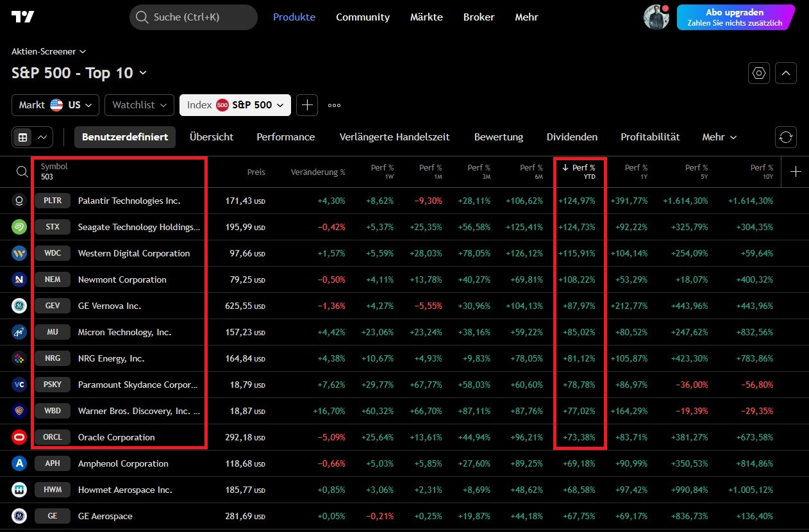Image resolution: width=809 pixels, height=532 pixels.
Task: Click the GE Aerospace logo icon
Action: point(19,516)
